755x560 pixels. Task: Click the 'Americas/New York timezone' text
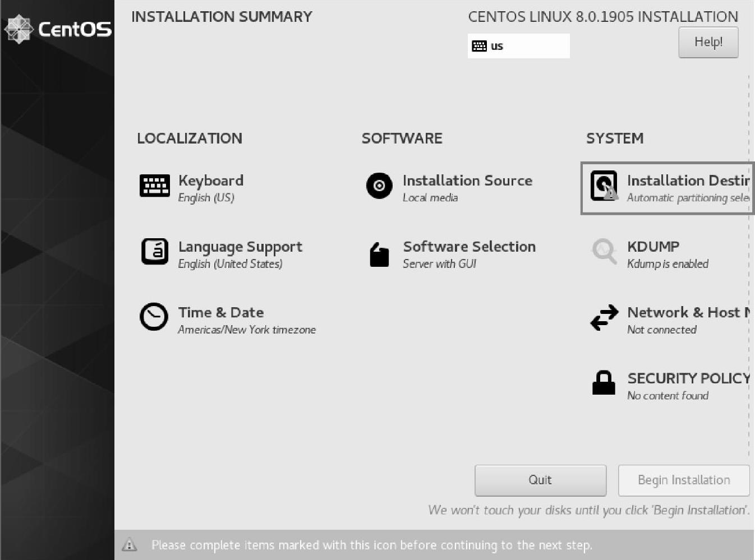click(x=247, y=330)
